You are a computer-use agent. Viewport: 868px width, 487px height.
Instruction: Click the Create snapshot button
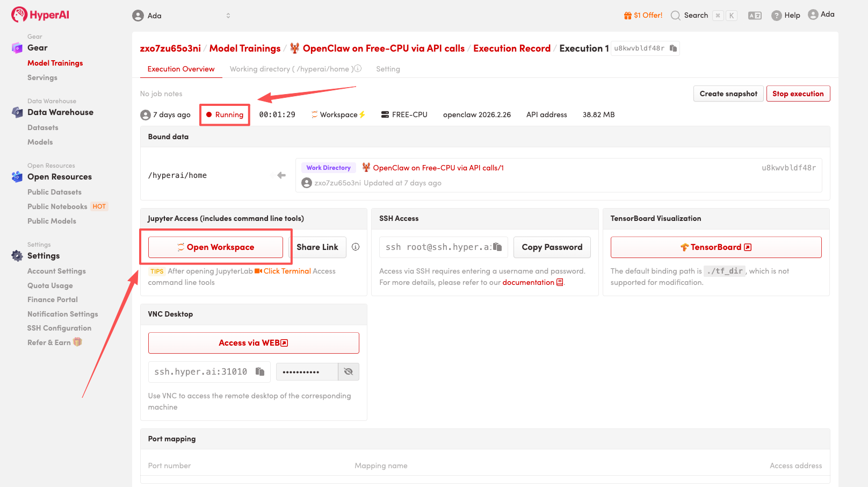tap(728, 94)
